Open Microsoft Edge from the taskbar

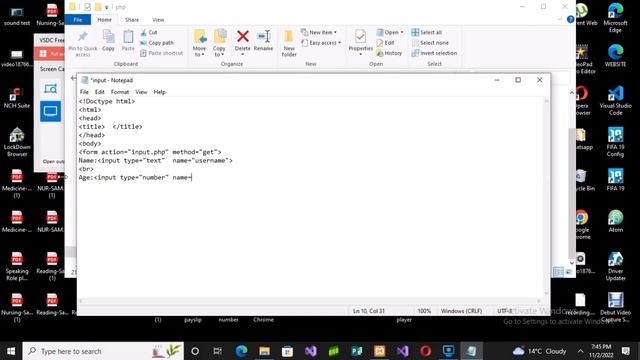(x=241, y=351)
